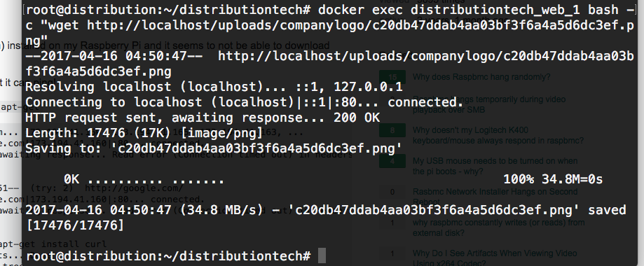Click the green 15 vote count badge

click(392, 77)
